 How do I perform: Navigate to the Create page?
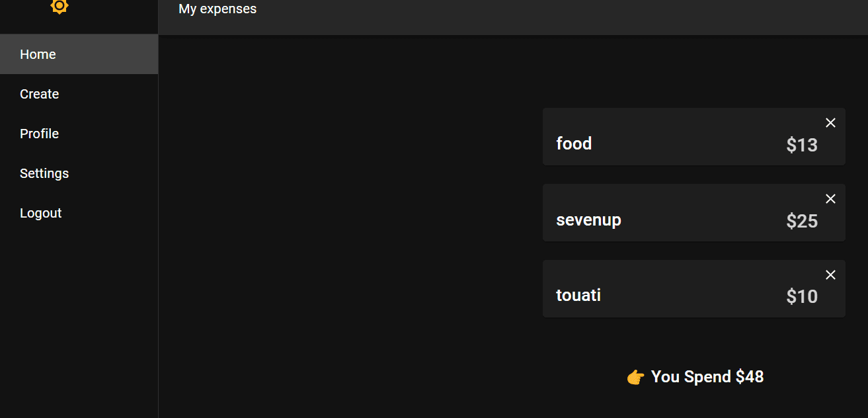point(39,94)
